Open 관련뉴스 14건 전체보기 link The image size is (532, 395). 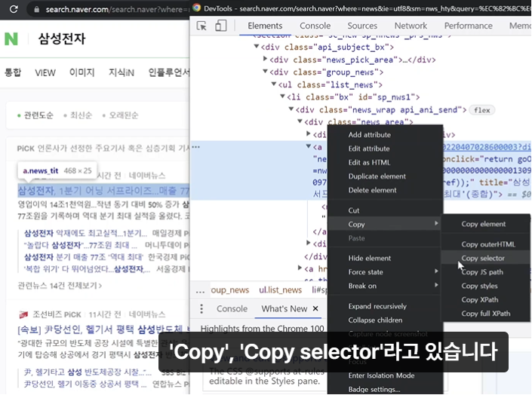coord(60,286)
